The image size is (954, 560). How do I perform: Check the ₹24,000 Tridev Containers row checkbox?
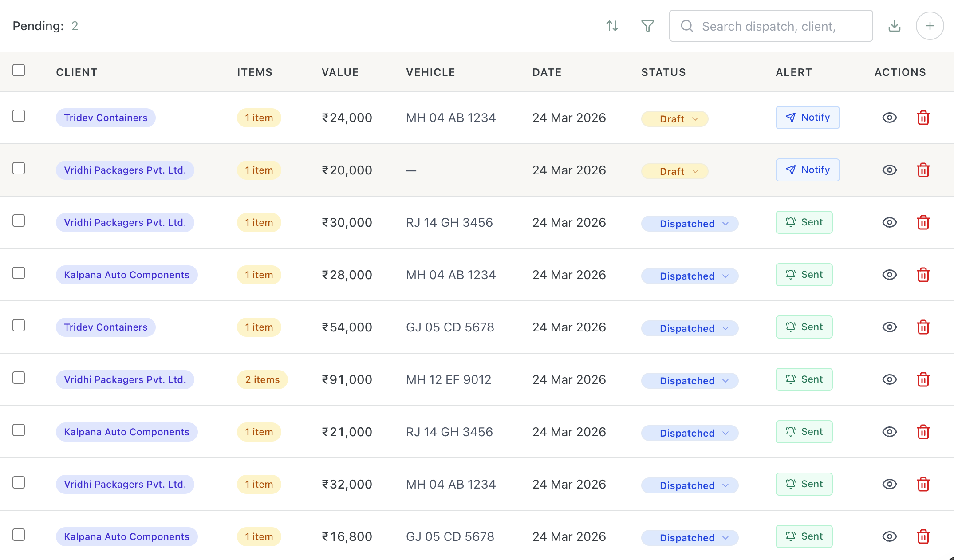coord(19,116)
